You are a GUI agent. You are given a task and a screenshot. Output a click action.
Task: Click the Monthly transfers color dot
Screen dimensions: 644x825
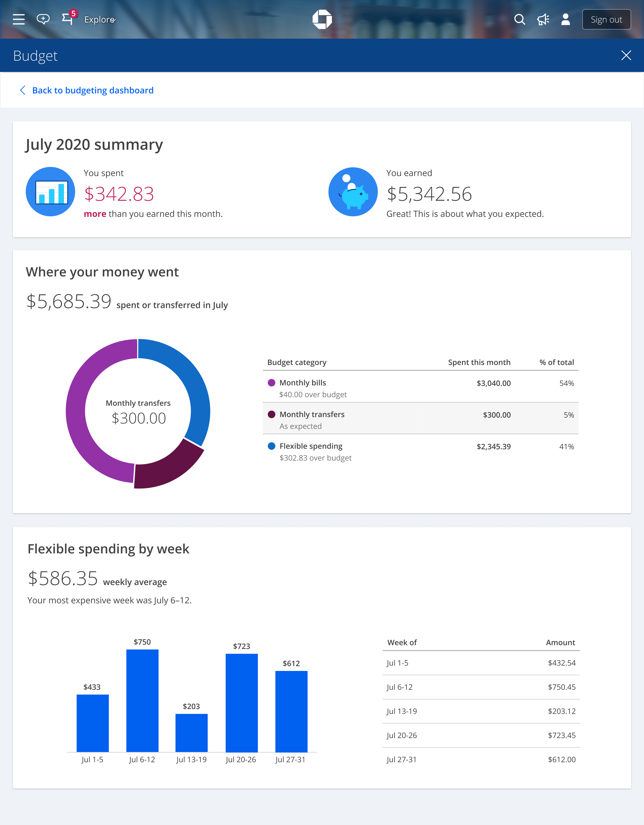click(x=271, y=414)
